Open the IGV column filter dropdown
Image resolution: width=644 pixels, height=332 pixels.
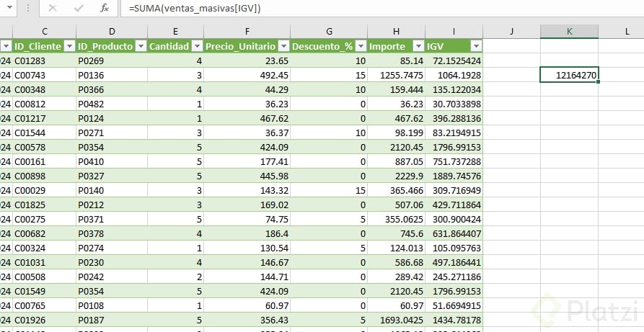coord(475,46)
